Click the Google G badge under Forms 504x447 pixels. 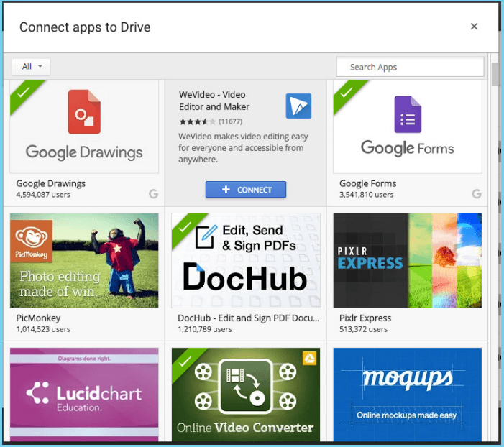click(x=477, y=194)
